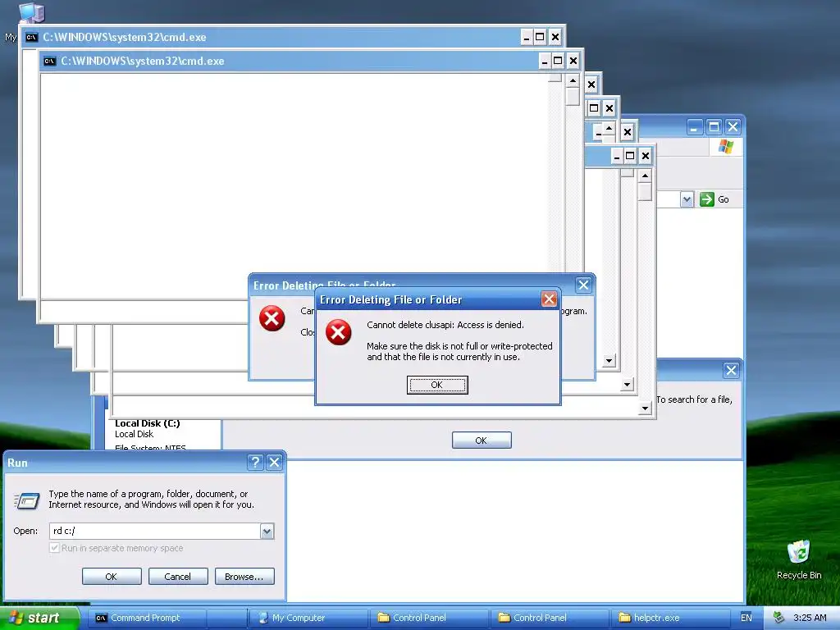840x630 pixels.
Task: Close the Run dialog
Action: click(x=274, y=463)
